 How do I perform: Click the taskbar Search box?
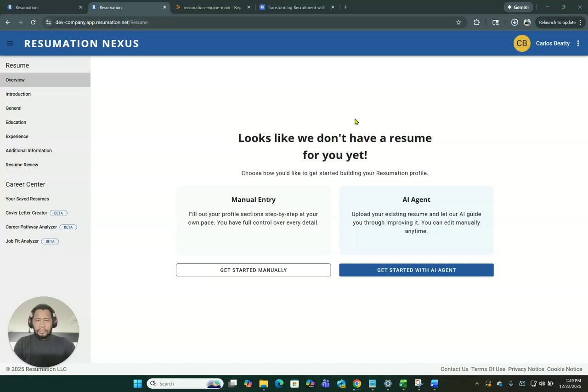(x=185, y=383)
